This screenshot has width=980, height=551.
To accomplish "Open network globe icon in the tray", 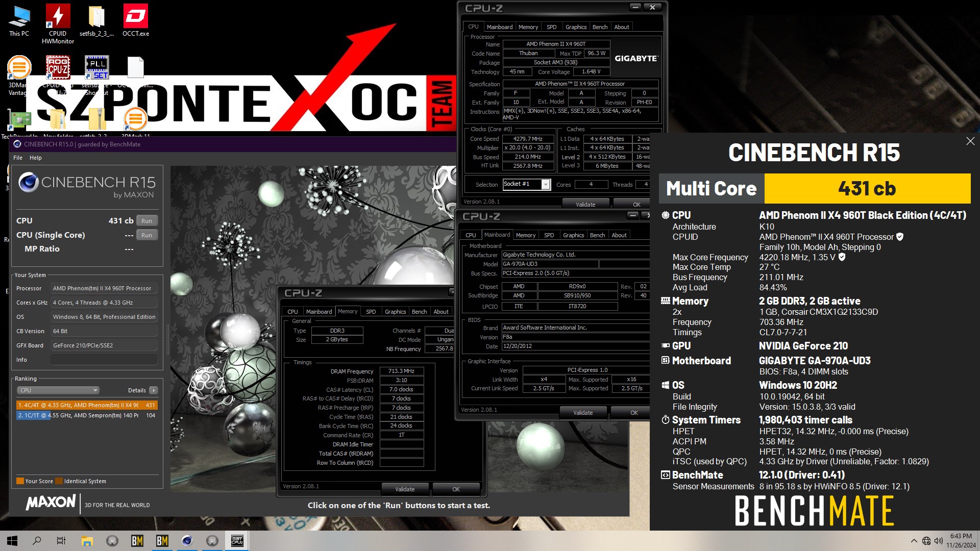I will click(926, 541).
